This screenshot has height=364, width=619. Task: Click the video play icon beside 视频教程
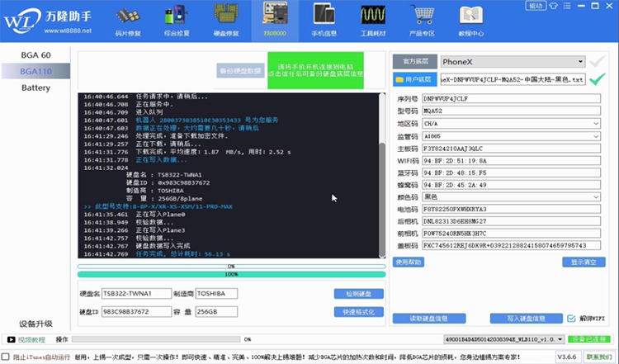(x=11, y=339)
